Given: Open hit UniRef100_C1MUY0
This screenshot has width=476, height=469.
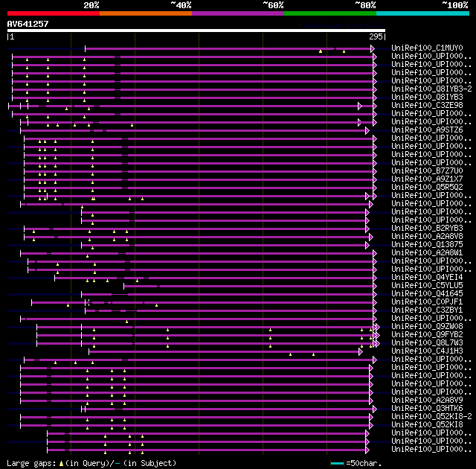Looking at the screenshot, I should coord(427,48).
